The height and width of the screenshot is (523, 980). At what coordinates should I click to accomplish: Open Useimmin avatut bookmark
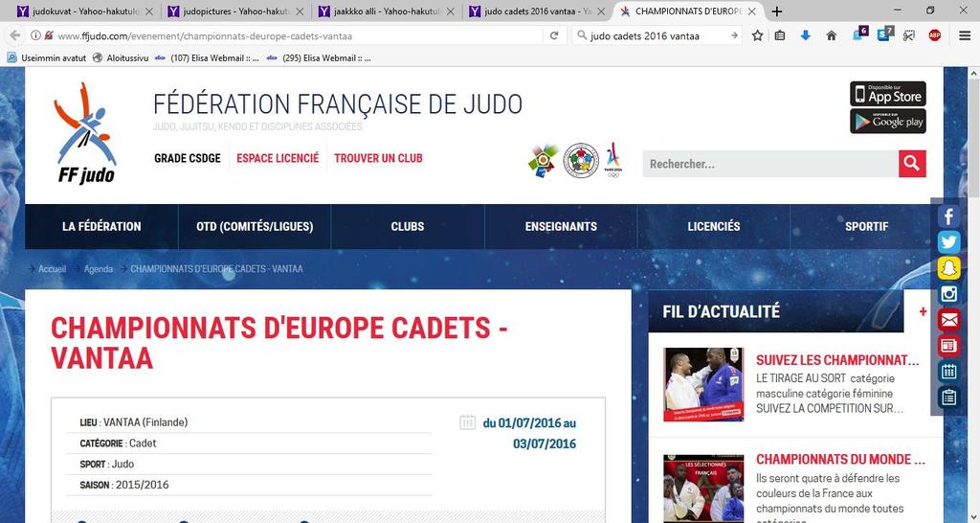click(48, 58)
